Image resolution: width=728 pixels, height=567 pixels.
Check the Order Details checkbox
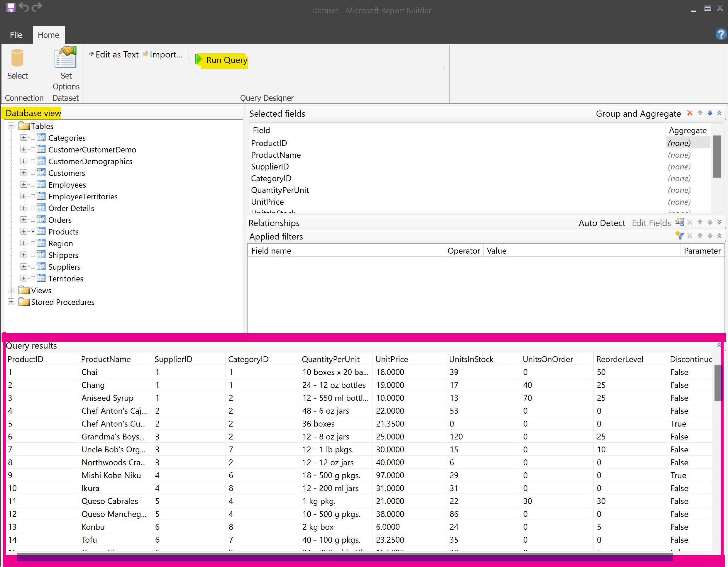pyautogui.click(x=33, y=208)
